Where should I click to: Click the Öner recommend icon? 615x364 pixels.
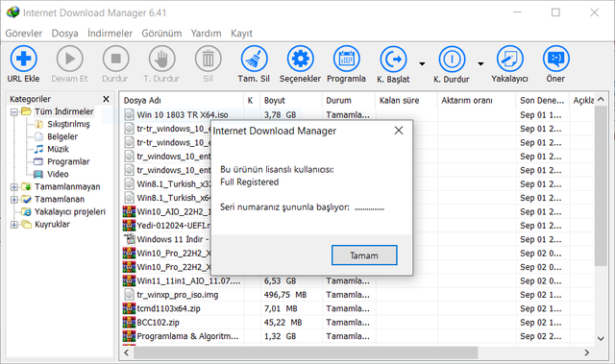(555, 59)
